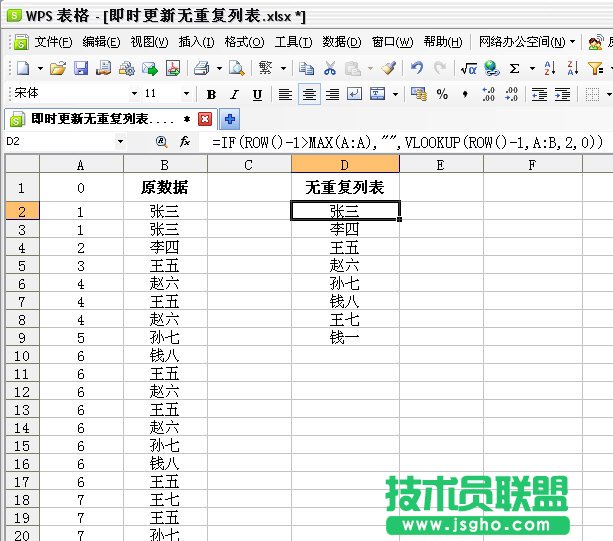Viewport: 613px width, 541px height.
Task: Toggle bold formatting
Action: pos(211,94)
